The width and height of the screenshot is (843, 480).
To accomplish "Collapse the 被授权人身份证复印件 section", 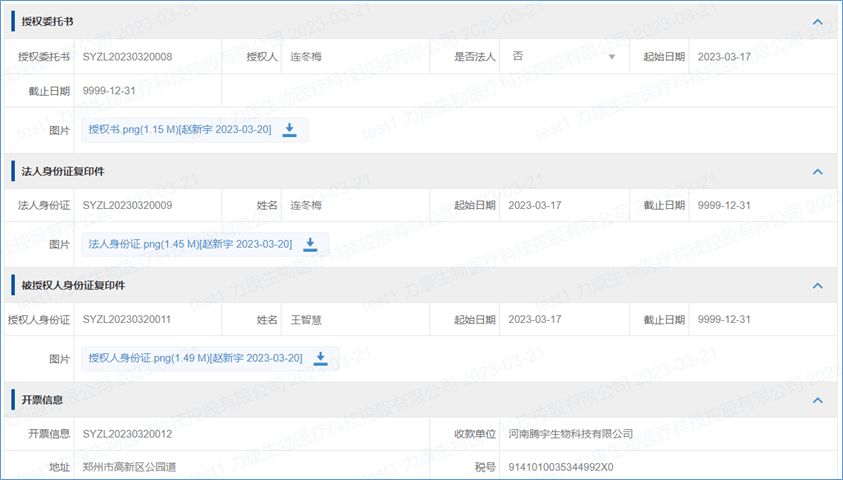I will point(817,286).
